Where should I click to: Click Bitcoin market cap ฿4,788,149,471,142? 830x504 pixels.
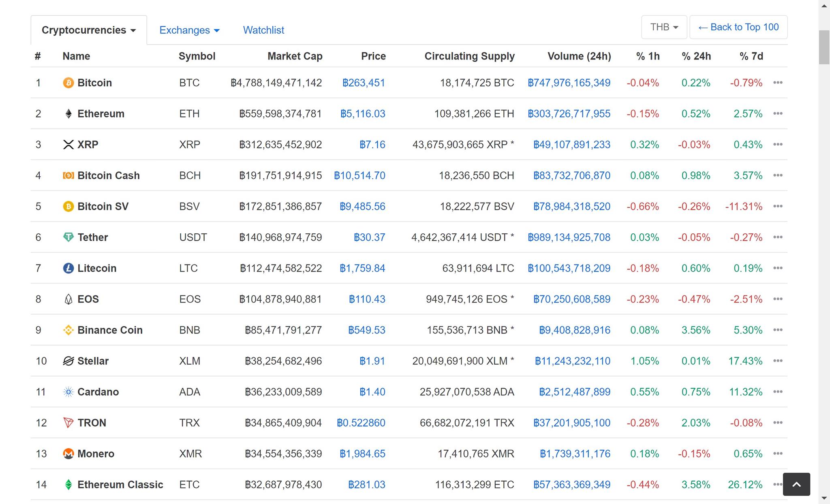tap(276, 83)
